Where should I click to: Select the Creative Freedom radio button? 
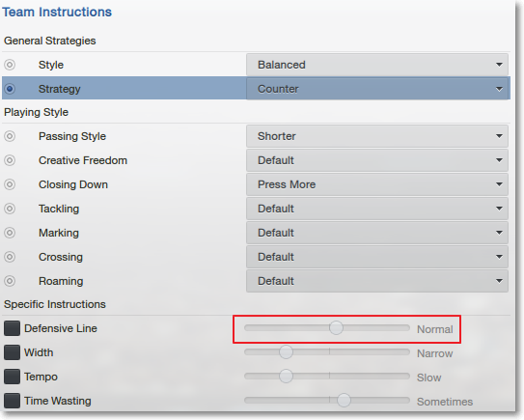coord(10,160)
